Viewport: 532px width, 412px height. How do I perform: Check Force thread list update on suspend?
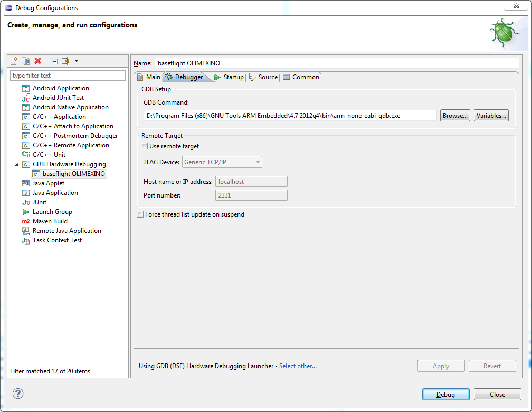click(140, 214)
